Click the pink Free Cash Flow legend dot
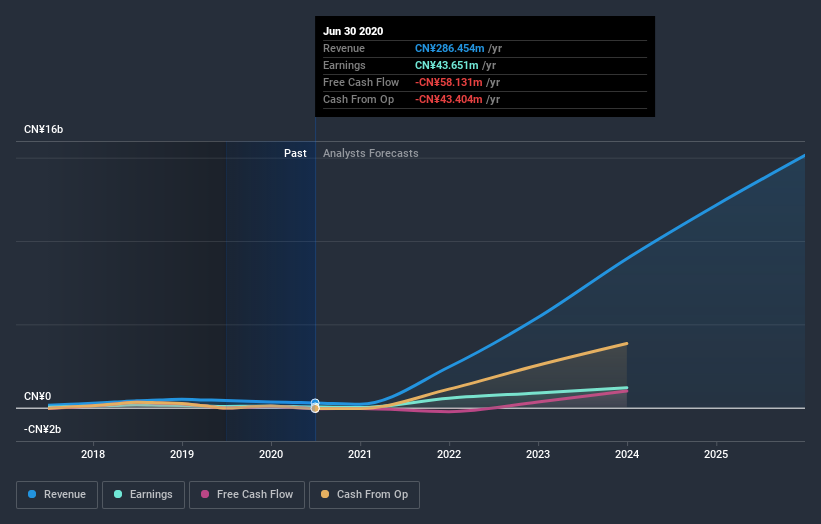 (x=205, y=494)
